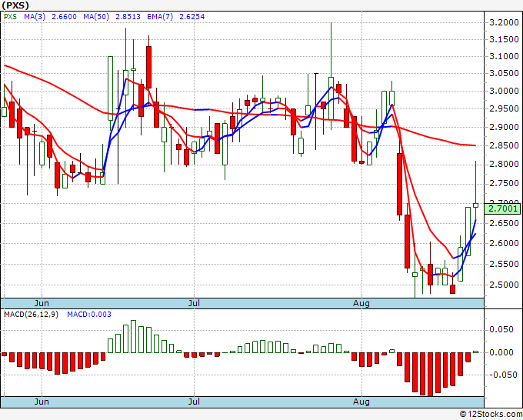523x420 pixels.
Task: Click the EMA(7) legend label
Action: coord(160,17)
